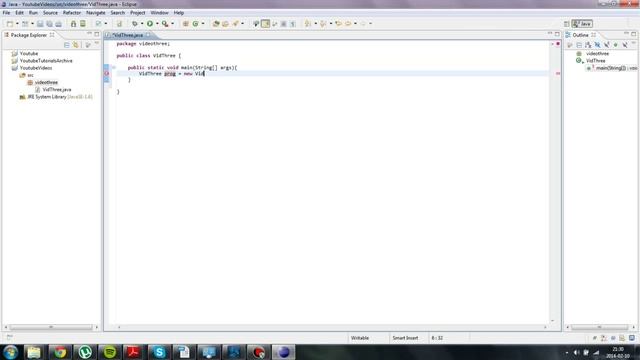This screenshot has width=640, height=360.
Task: Open the Window menu
Action: pos(159,13)
